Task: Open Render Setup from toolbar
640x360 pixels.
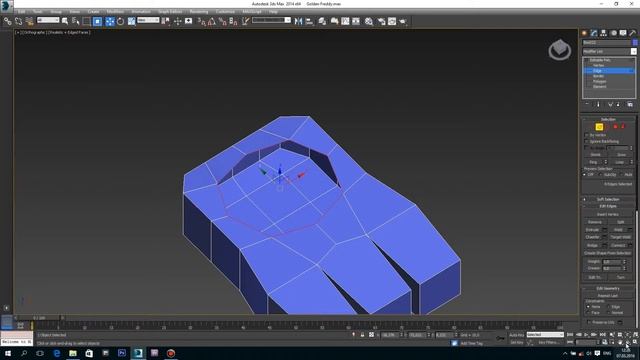Action: pos(381,21)
